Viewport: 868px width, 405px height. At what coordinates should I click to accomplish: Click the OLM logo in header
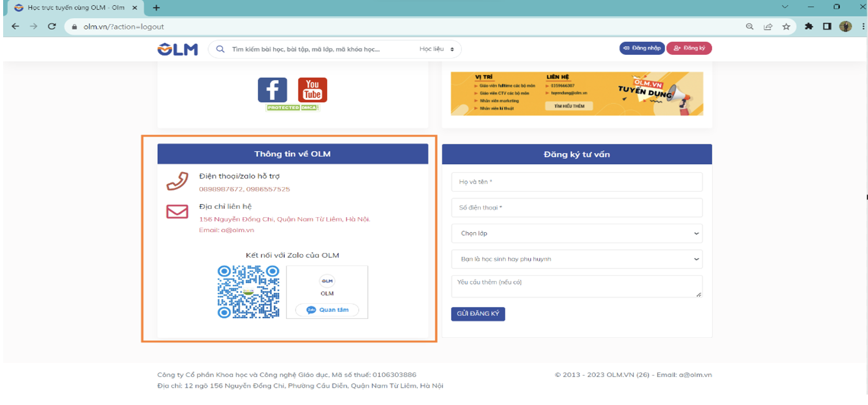[178, 49]
